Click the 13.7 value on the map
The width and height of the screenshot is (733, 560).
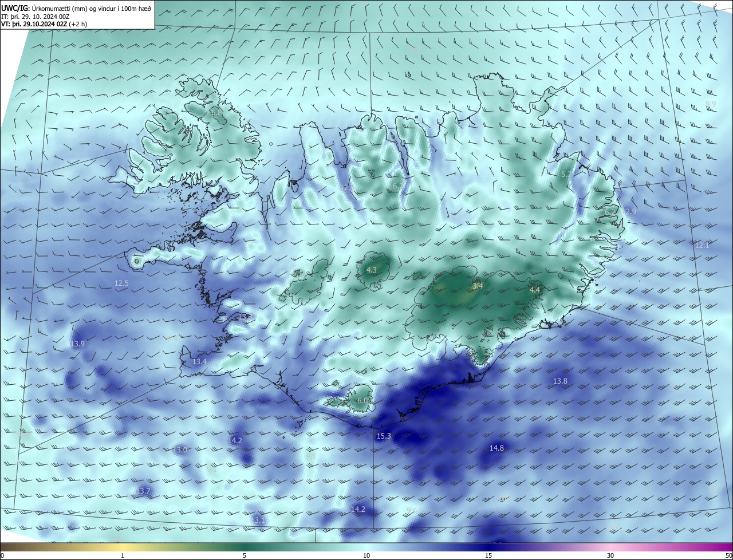143,491
